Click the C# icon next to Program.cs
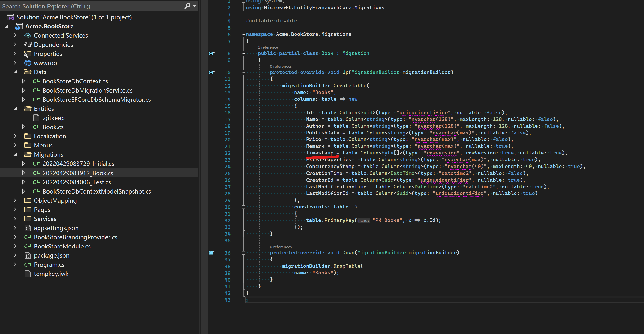644x334 pixels. click(28, 264)
